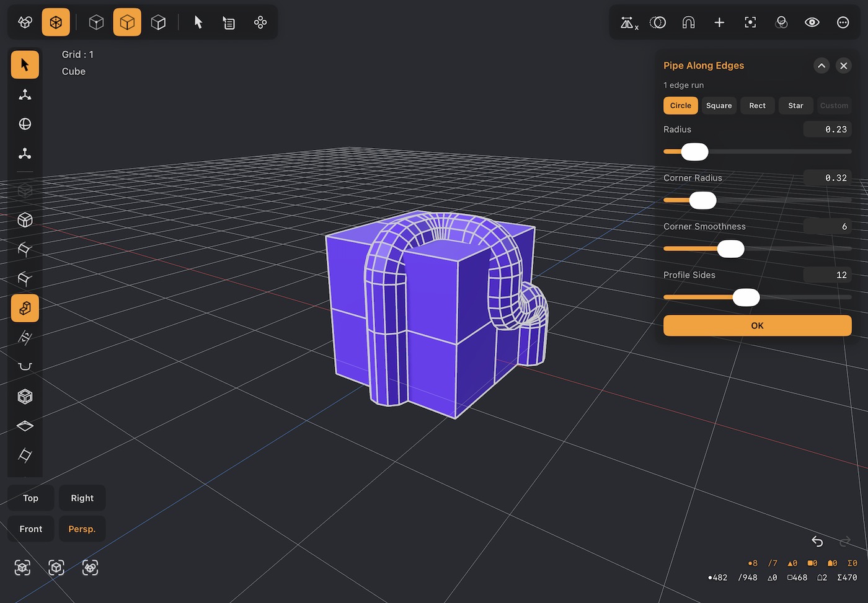
Task: Switch to the Top view
Action: click(x=31, y=498)
